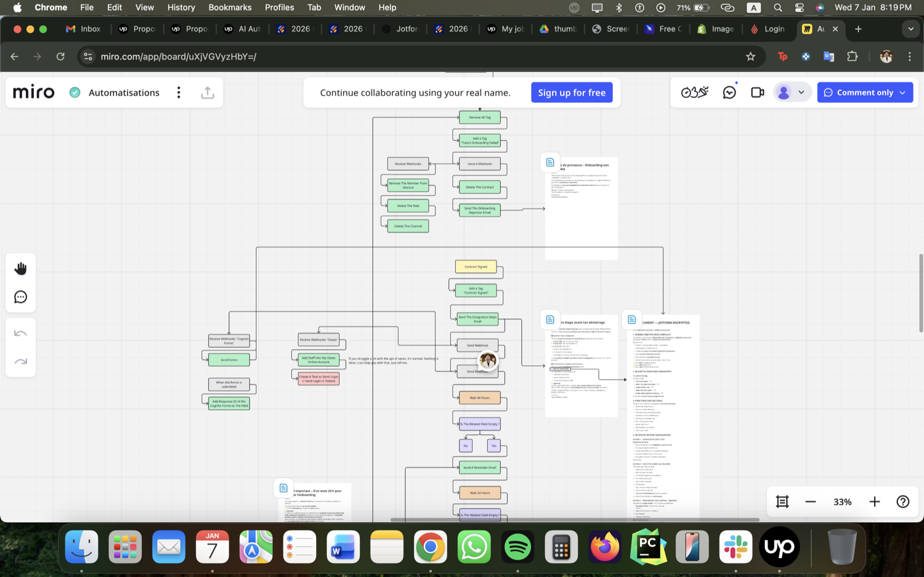The height and width of the screenshot is (577, 924).
Task: Select the Send Forms node
Action: tap(229, 360)
